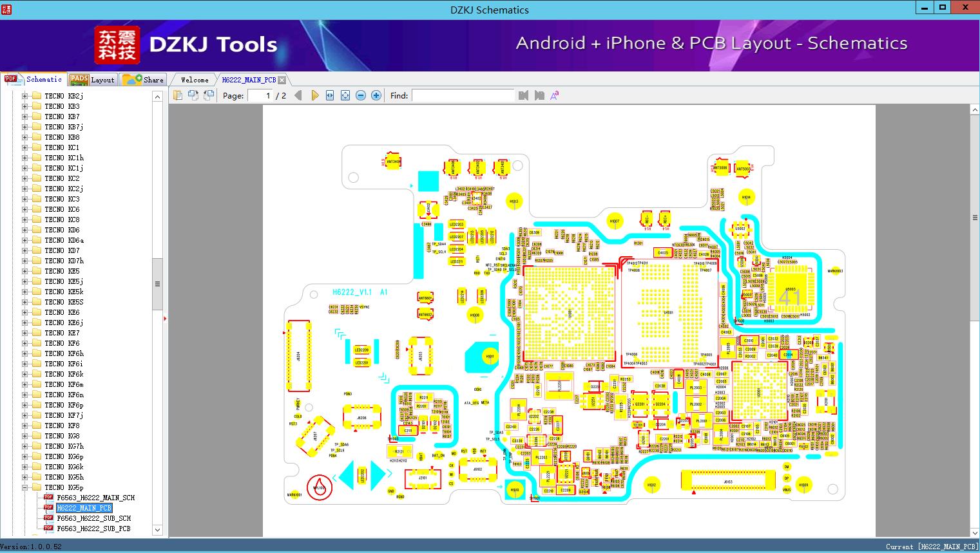
Task: Click the find next icon
Action: (x=539, y=95)
